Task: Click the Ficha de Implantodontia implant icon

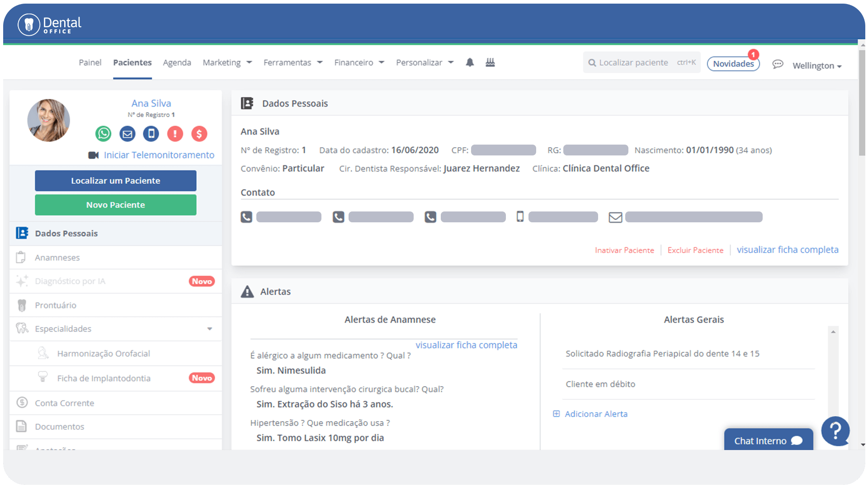Action: 43,377
